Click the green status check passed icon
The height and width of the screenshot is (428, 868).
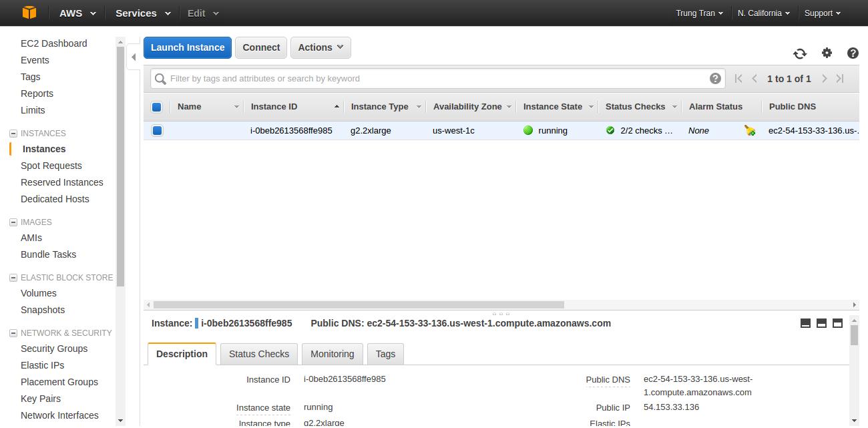coord(610,130)
